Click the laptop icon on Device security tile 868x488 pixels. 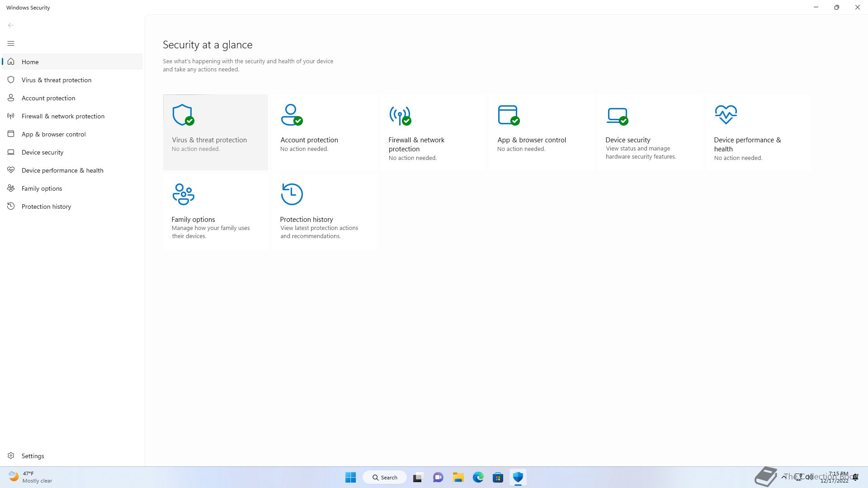pos(617,116)
